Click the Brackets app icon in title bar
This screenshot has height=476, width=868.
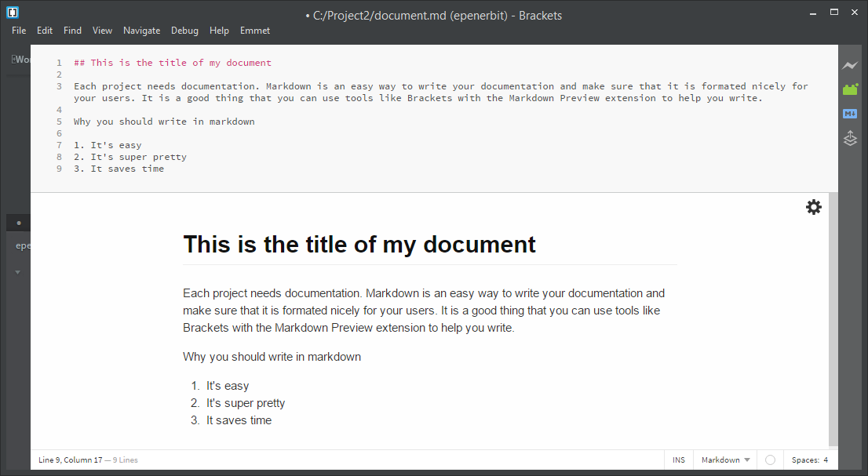(11, 12)
